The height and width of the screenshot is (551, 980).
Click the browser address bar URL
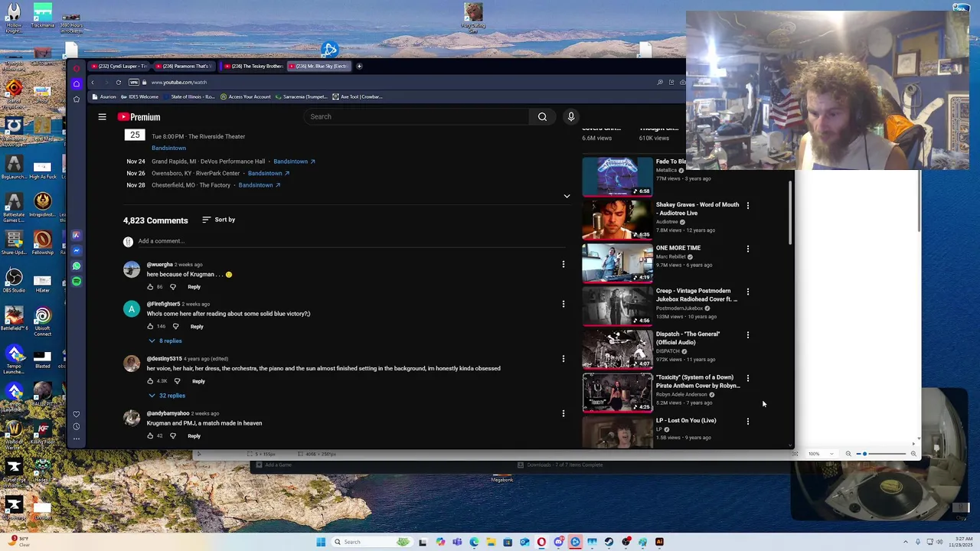pyautogui.click(x=179, y=82)
